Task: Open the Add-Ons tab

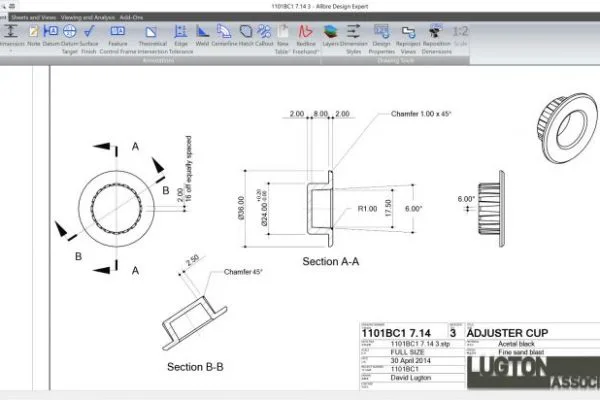Action: pyautogui.click(x=131, y=17)
